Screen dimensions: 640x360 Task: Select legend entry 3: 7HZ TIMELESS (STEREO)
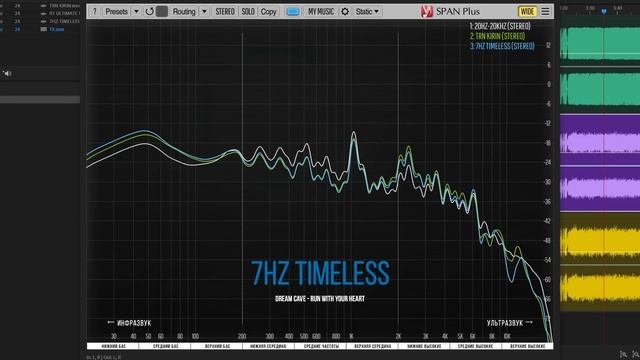[502, 46]
